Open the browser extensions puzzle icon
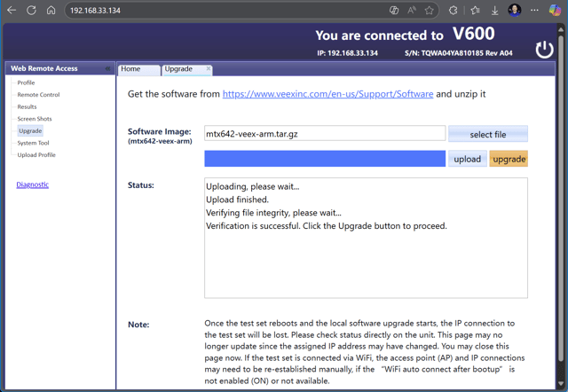This screenshot has height=392, width=568. point(454,10)
